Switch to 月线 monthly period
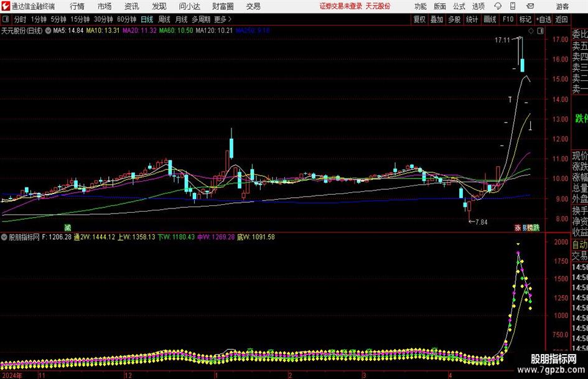 [182, 19]
